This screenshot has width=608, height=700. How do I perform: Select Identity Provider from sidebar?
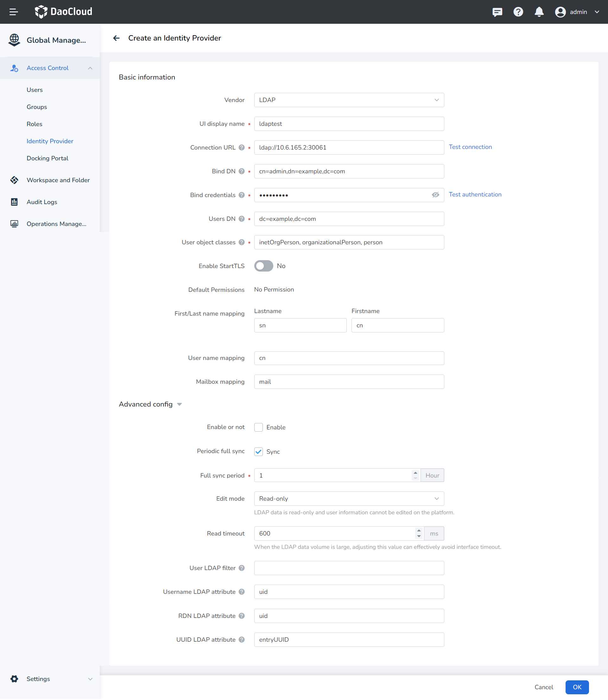point(50,141)
